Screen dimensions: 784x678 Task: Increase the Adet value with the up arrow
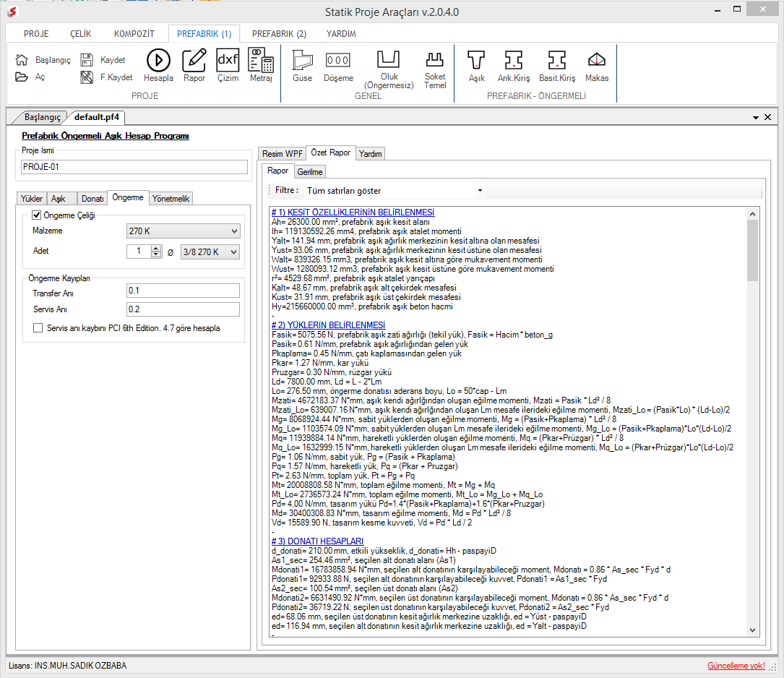tap(156, 249)
